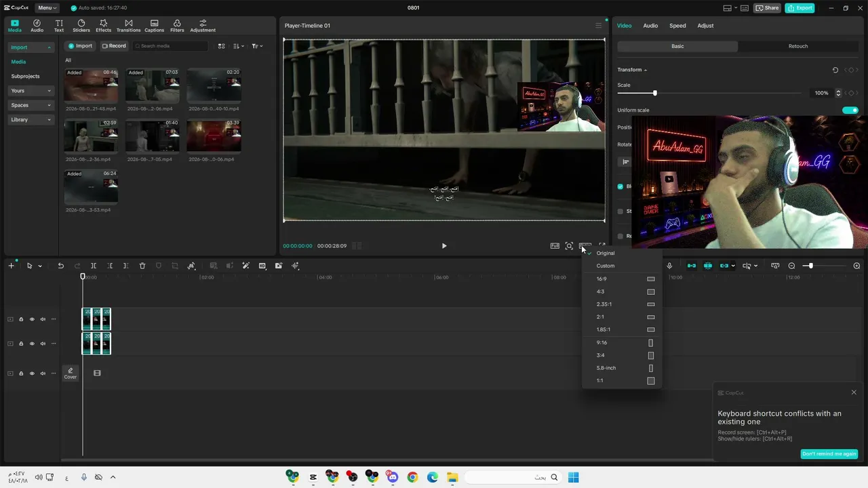Click the Split clip tool

[94, 266]
